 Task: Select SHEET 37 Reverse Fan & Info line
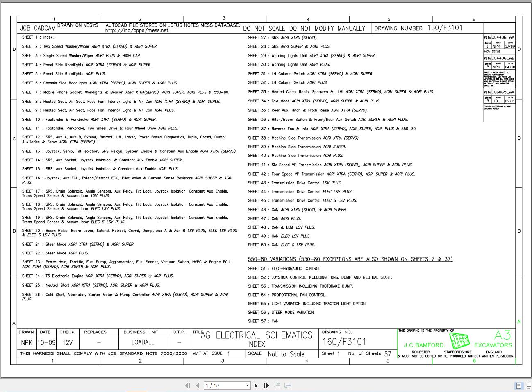pos(332,129)
